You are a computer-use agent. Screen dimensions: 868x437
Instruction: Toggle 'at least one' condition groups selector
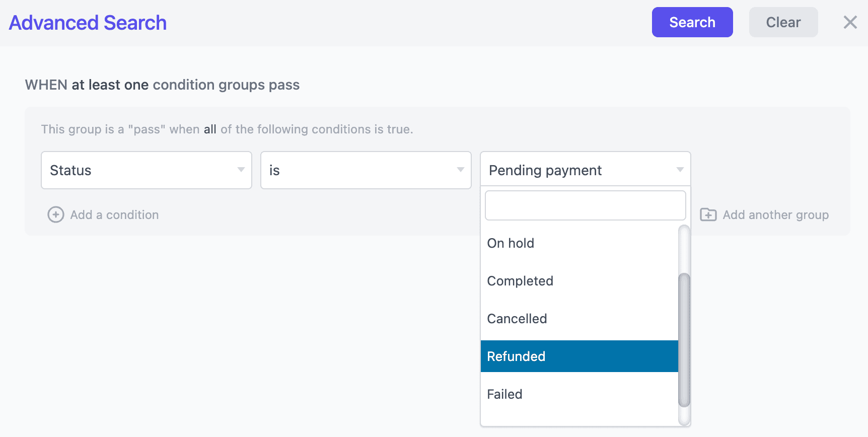[x=110, y=85]
